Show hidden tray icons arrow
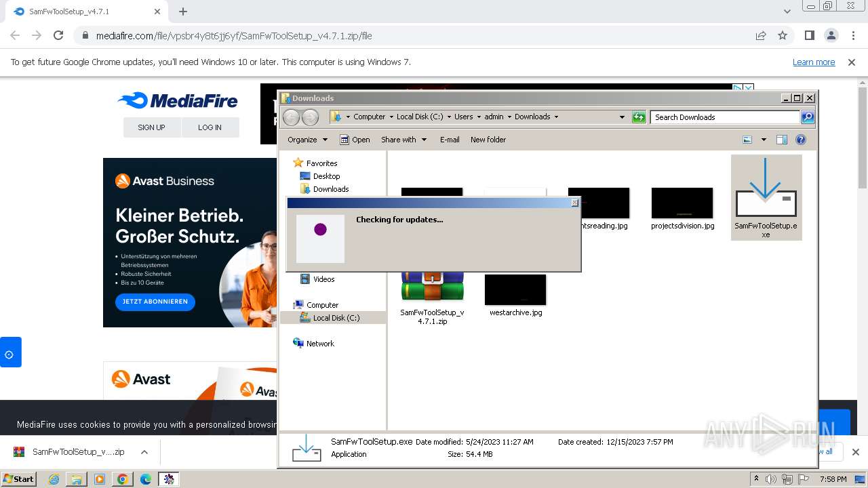Viewport: 868px width, 488px height. pos(757,479)
